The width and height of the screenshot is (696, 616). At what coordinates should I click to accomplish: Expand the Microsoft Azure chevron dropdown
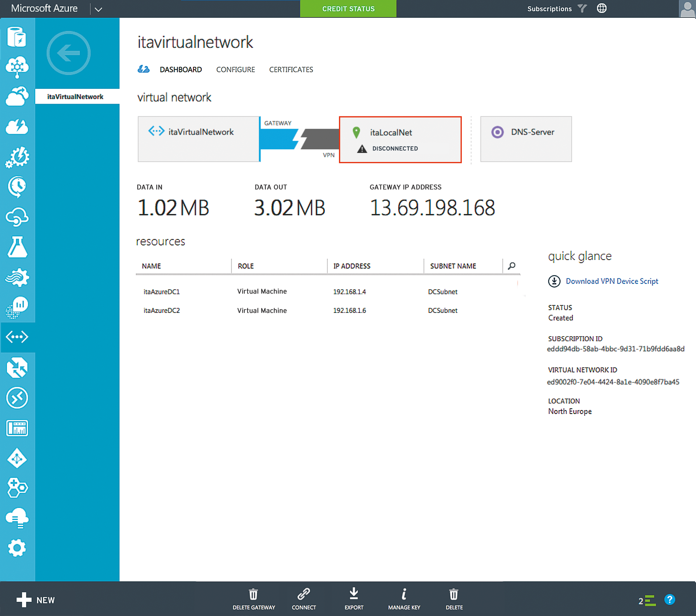[x=98, y=9]
